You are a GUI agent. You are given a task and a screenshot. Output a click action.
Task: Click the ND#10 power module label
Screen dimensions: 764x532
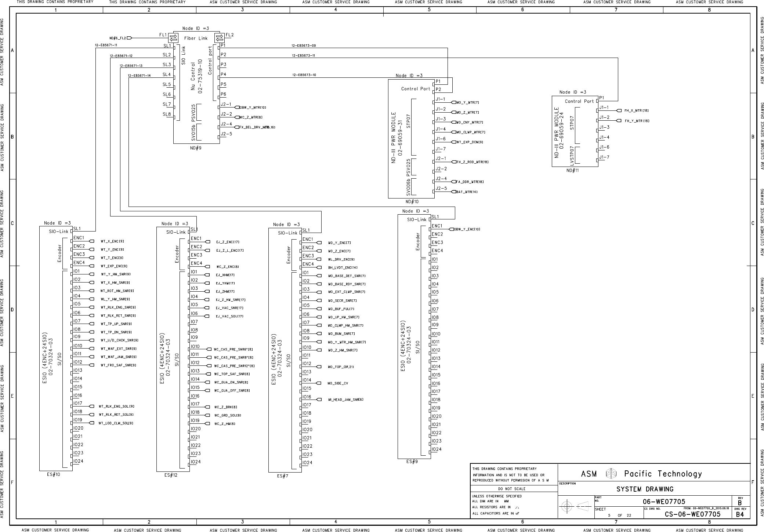pos(412,201)
